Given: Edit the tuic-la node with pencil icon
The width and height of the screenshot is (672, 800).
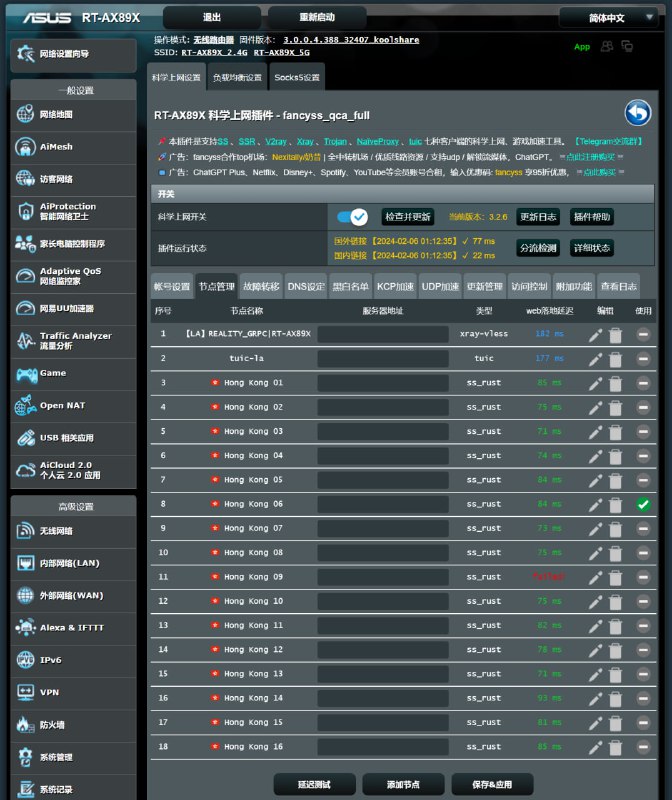Looking at the screenshot, I should 595,359.
